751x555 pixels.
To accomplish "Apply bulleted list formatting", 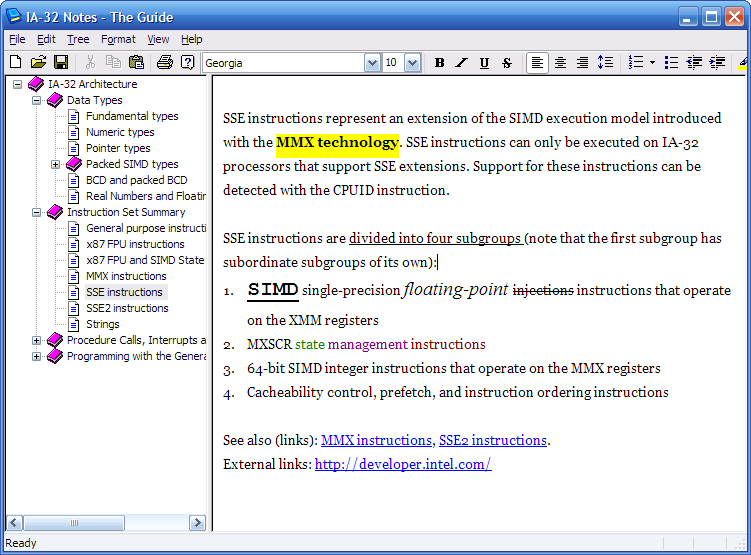I will 671,63.
